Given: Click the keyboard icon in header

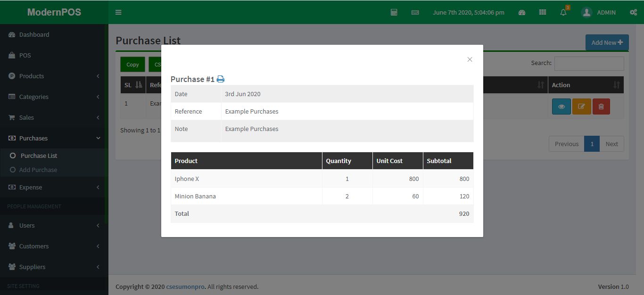Looking at the screenshot, I should (x=415, y=12).
